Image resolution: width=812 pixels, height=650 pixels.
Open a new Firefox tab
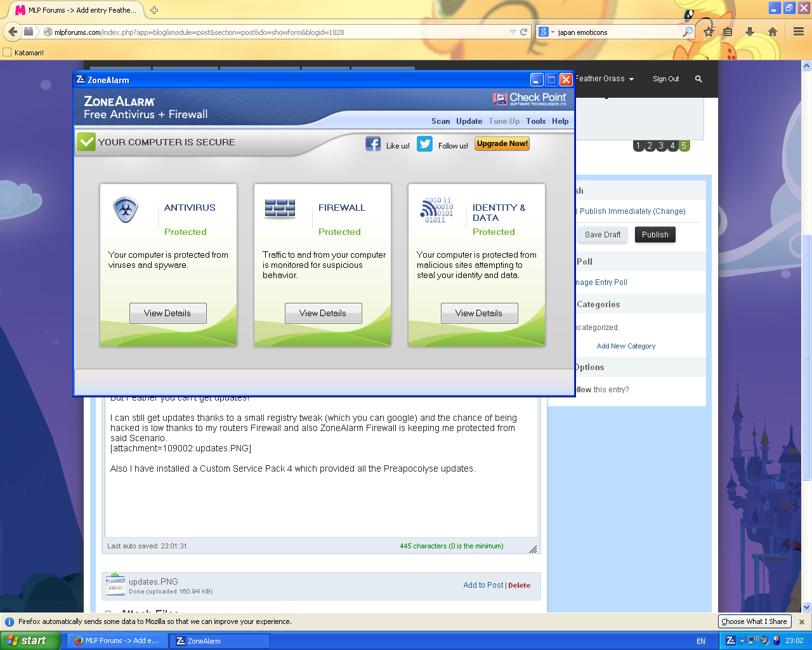(154, 10)
